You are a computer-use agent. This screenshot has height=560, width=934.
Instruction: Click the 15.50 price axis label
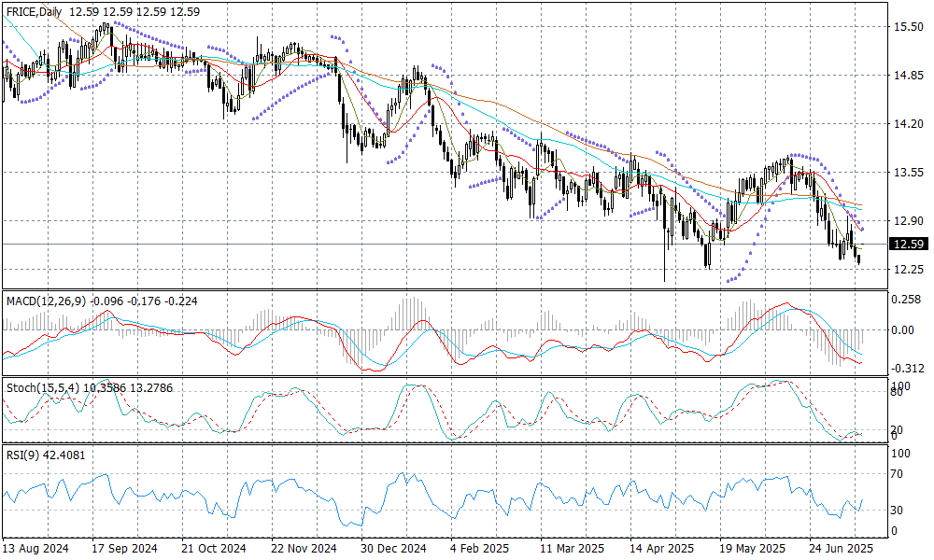(x=908, y=27)
